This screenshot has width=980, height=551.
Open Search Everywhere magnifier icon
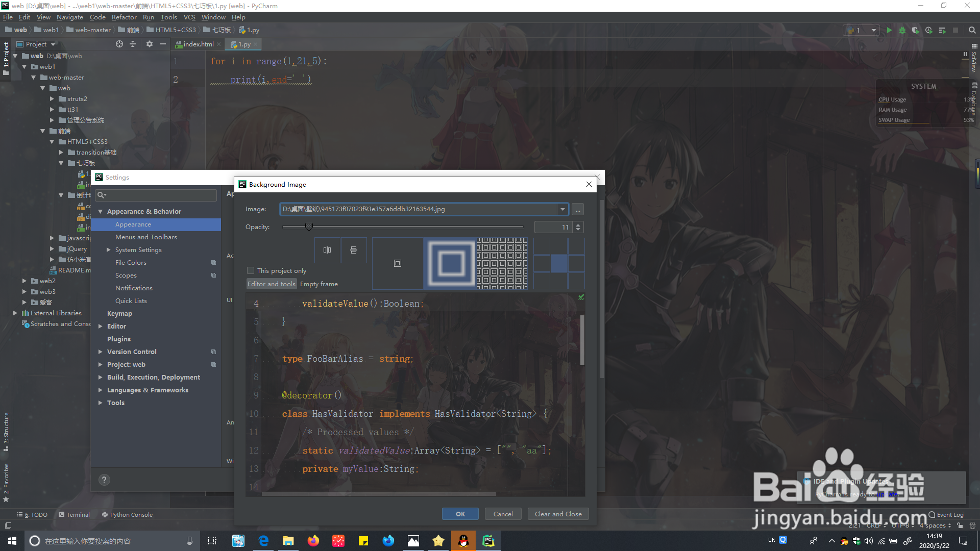pos(972,30)
